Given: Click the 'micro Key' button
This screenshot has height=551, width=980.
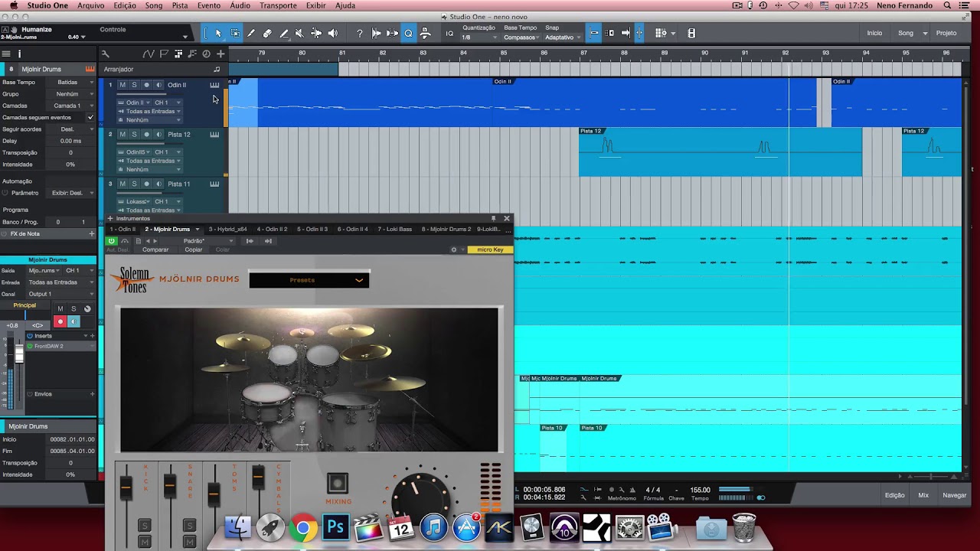Looking at the screenshot, I should click(490, 249).
